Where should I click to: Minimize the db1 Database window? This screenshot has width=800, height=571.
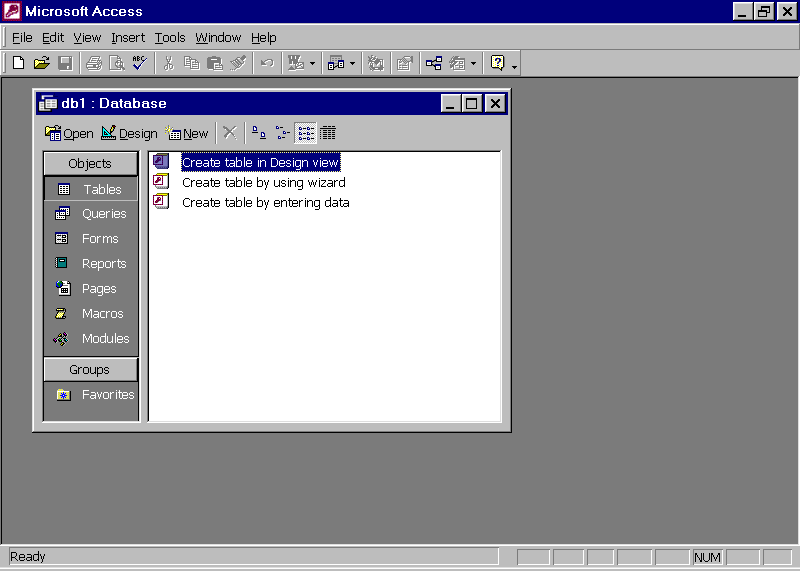pyautogui.click(x=451, y=104)
